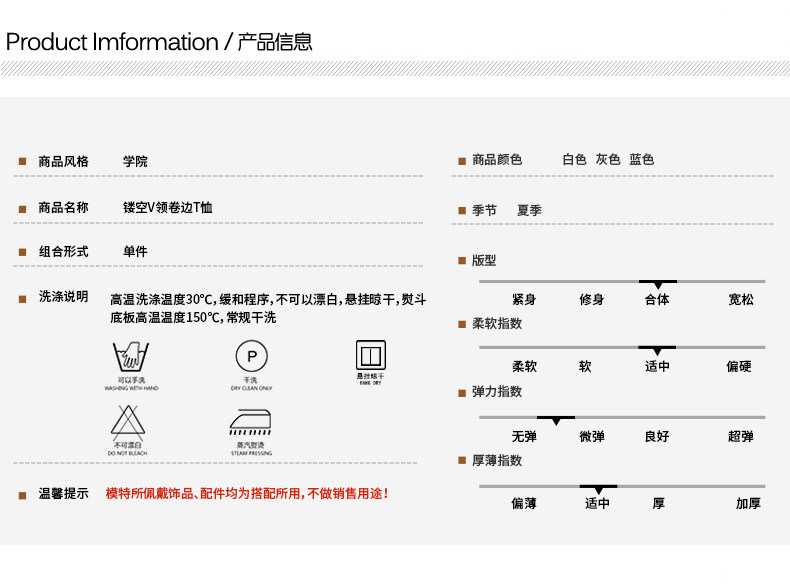Click the 软 softness option
The image size is (790, 584).
click(x=585, y=366)
